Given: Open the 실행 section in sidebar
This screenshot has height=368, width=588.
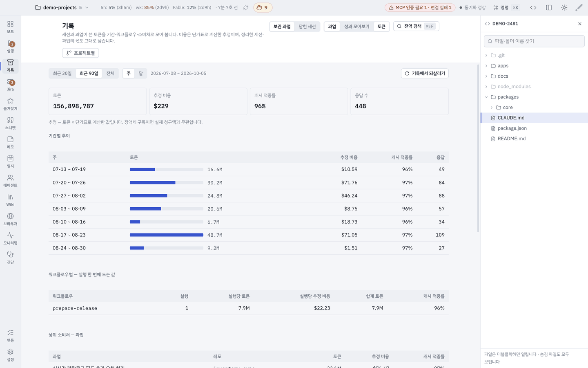Looking at the screenshot, I should [x=10, y=46].
